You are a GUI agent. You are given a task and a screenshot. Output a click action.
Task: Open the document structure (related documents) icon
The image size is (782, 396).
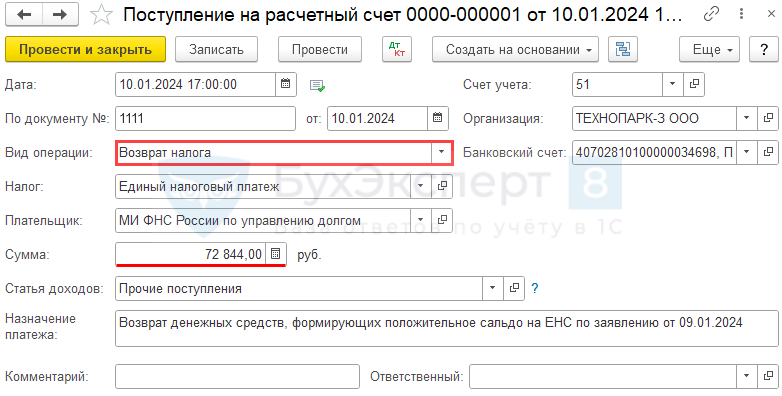(x=623, y=49)
